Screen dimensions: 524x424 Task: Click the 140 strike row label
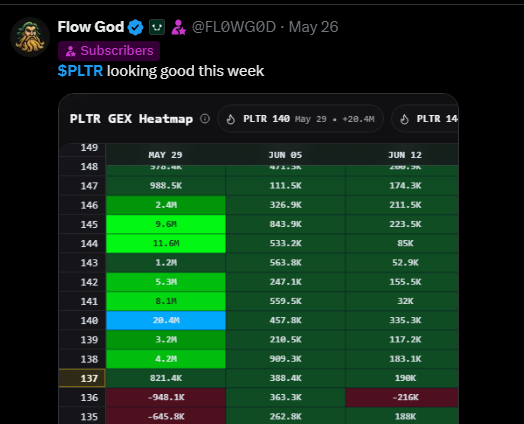coord(82,320)
